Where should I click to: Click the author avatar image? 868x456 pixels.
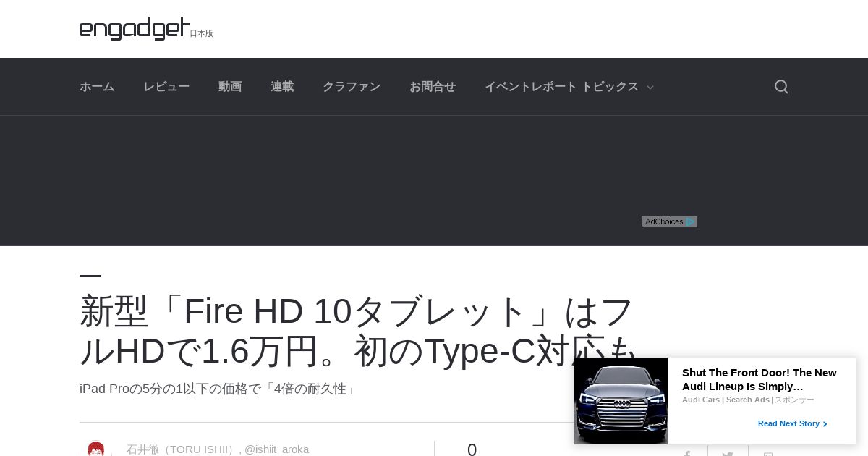click(96, 449)
